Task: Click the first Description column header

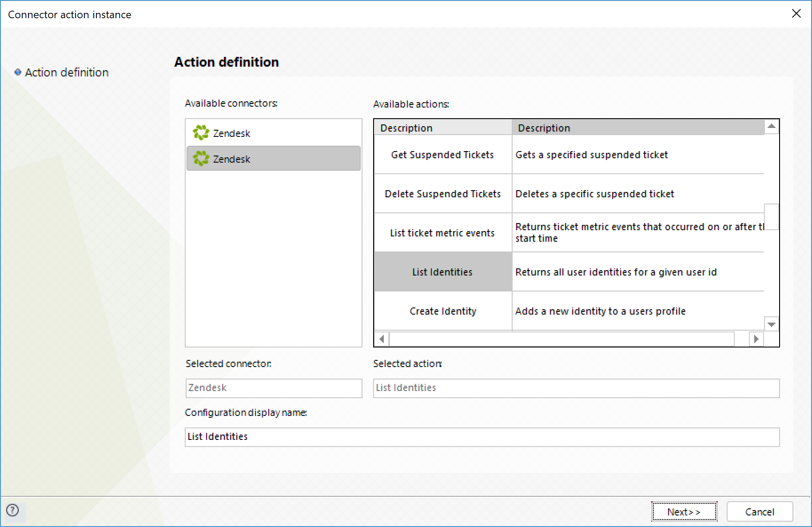Action: pyautogui.click(x=443, y=128)
